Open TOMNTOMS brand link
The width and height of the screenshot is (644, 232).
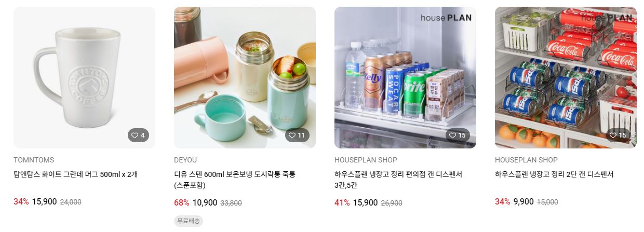click(x=34, y=160)
